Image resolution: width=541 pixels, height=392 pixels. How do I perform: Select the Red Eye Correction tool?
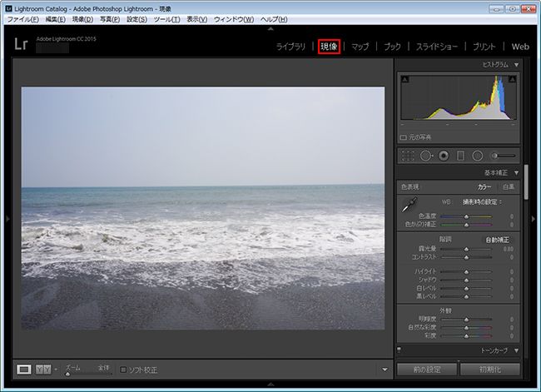point(444,156)
